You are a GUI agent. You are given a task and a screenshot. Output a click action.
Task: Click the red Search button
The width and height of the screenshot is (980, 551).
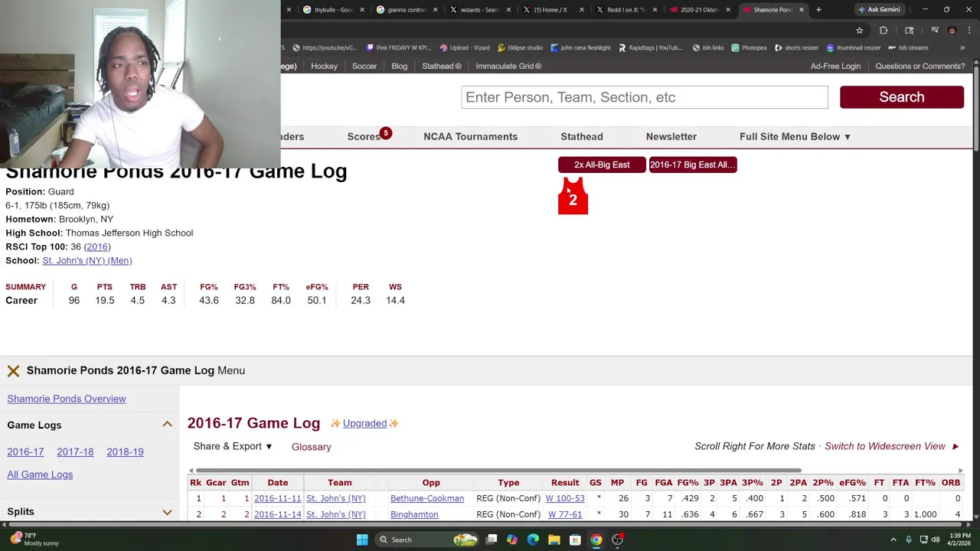click(x=902, y=97)
